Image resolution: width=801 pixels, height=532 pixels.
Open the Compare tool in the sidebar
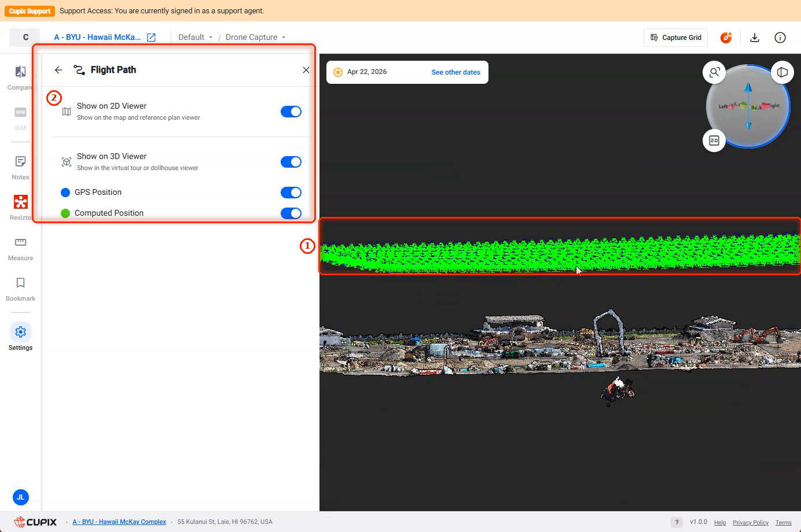coord(20,78)
